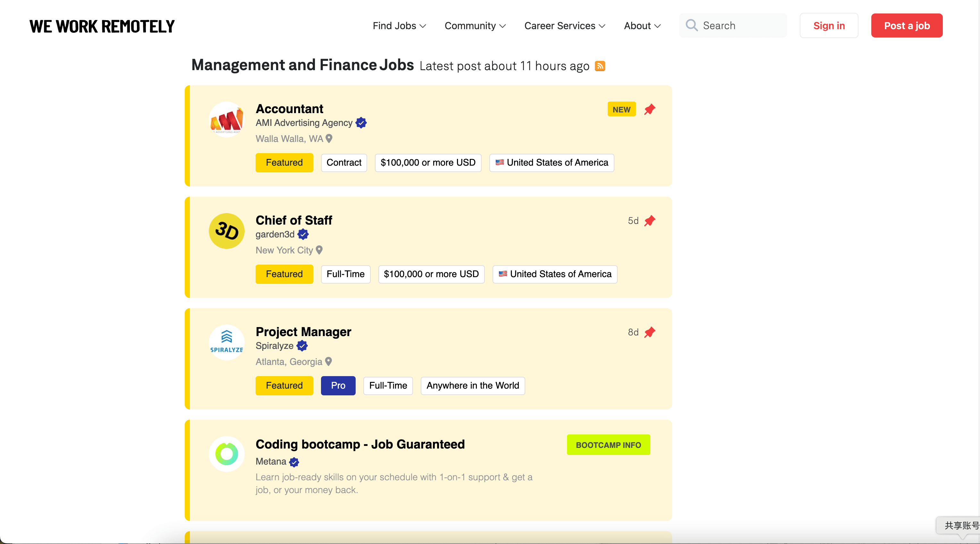Image resolution: width=980 pixels, height=544 pixels.
Task: Toggle the Full-Time tag on Chief of Staff
Action: tap(345, 274)
